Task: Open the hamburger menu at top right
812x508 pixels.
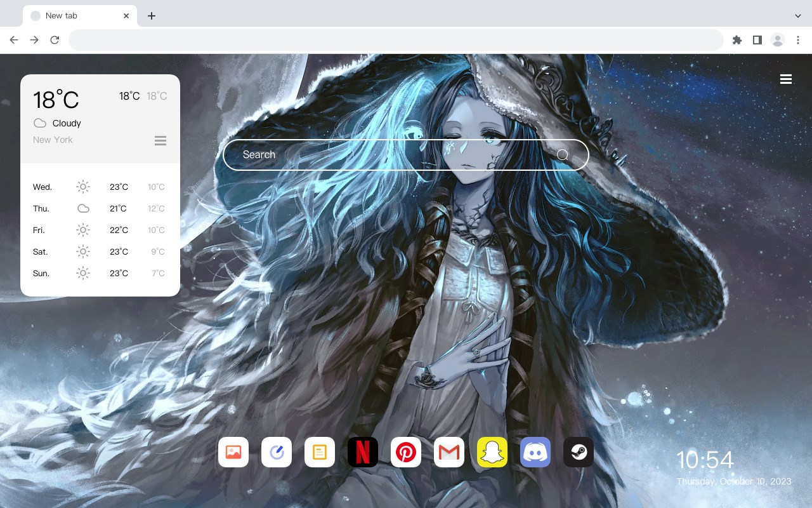Action: click(786, 79)
